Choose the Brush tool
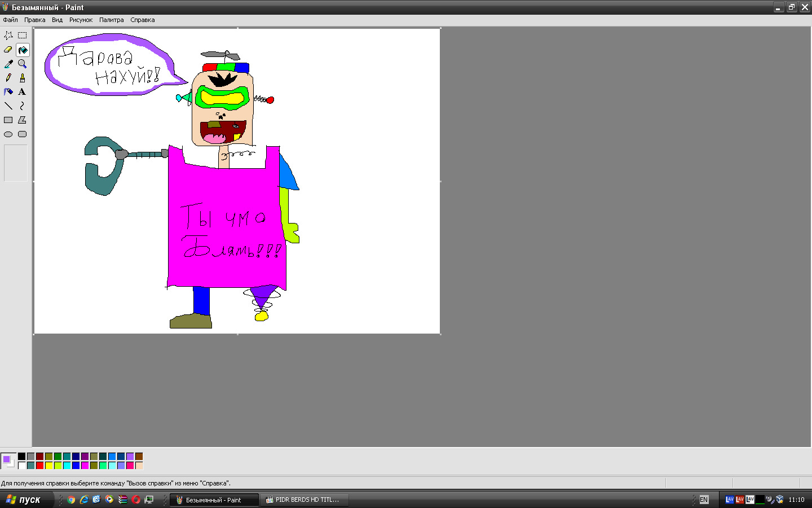Image resolution: width=812 pixels, height=508 pixels. pyautogui.click(x=23, y=78)
